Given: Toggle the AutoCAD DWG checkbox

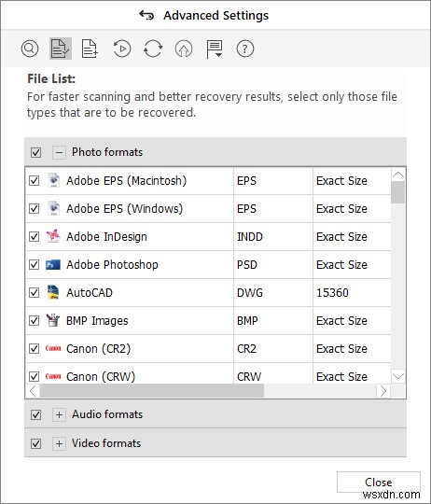Looking at the screenshot, I should pyautogui.click(x=34, y=293).
